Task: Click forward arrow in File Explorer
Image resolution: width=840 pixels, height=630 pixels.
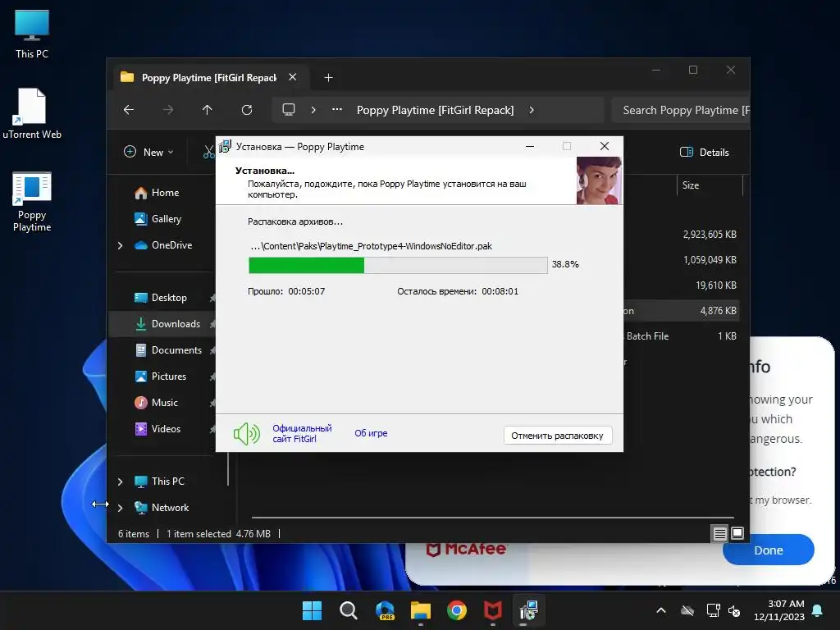Action: [168, 110]
